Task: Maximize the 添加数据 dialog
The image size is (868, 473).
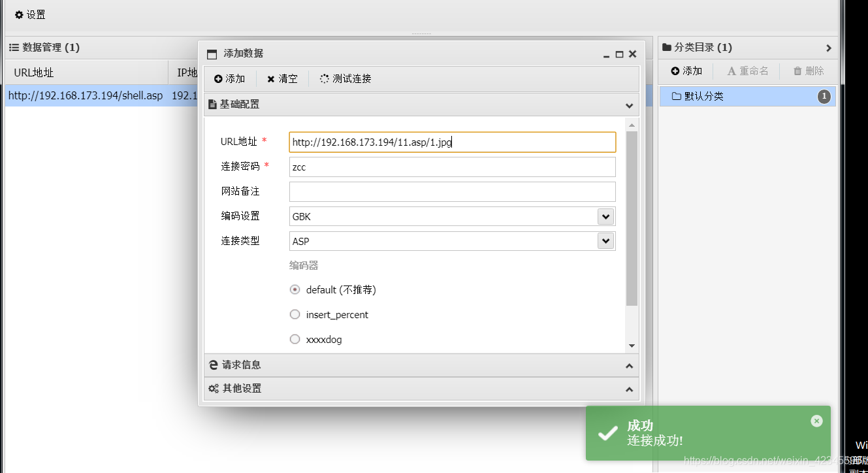Action: pos(619,54)
